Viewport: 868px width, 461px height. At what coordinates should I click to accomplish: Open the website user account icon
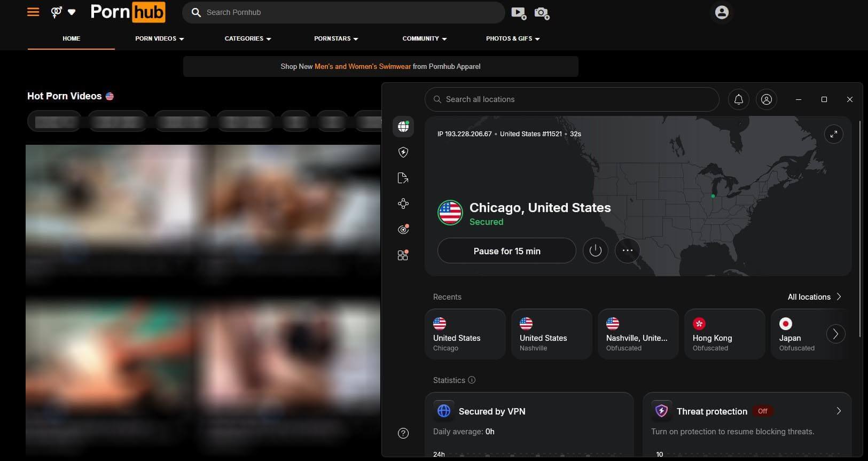tap(722, 12)
